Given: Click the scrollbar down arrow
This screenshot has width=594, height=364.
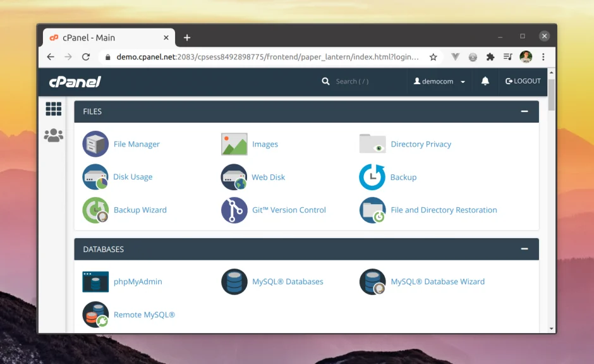Looking at the screenshot, I should (x=551, y=329).
